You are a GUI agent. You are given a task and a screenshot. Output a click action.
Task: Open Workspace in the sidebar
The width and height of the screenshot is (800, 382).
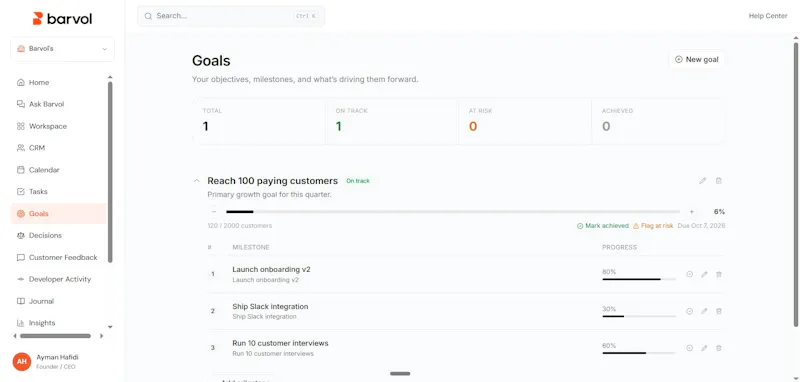click(58, 126)
